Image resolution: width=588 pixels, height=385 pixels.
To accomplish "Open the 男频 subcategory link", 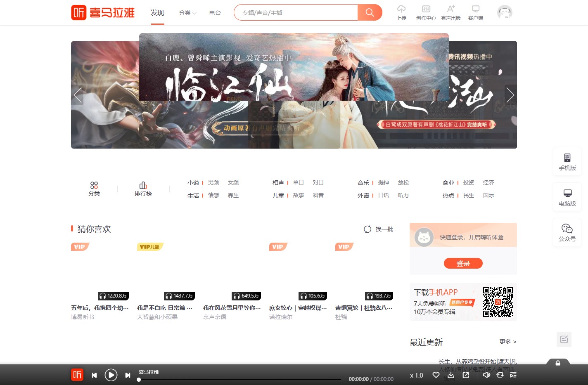I will pos(213,182).
